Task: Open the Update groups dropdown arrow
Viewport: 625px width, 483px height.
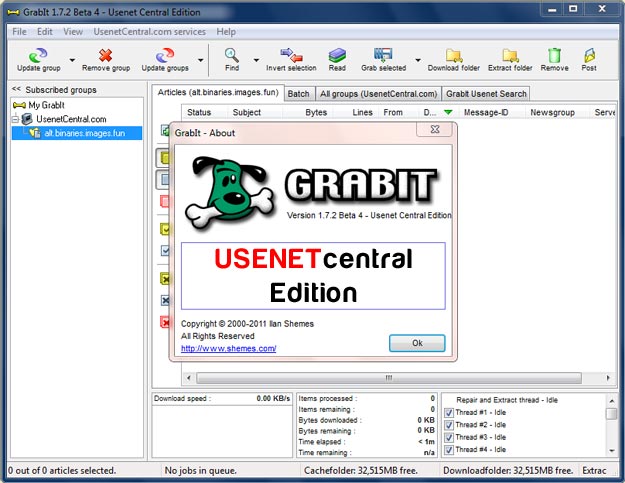Action: point(200,60)
